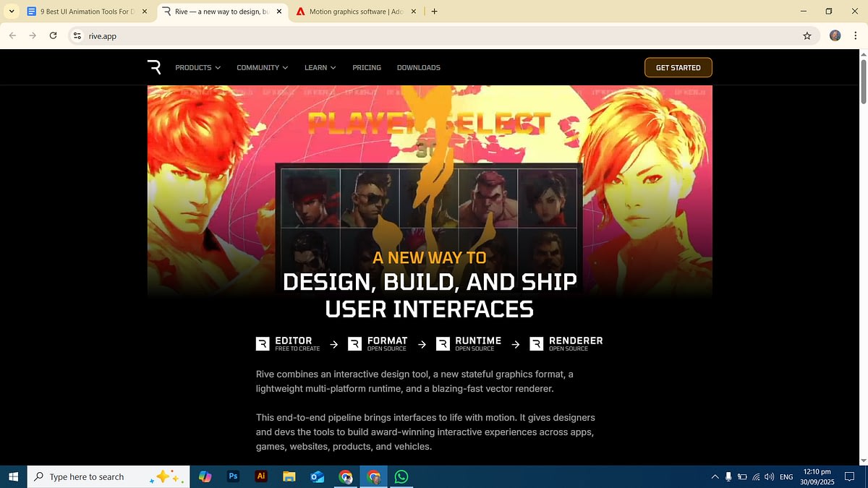Image resolution: width=868 pixels, height=488 pixels.
Task: Click the browser profile avatar
Action: click(x=835, y=35)
